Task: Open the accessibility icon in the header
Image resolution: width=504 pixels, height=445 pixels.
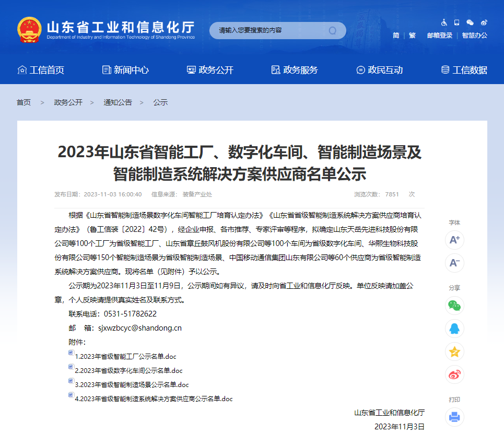Action: pos(444,22)
